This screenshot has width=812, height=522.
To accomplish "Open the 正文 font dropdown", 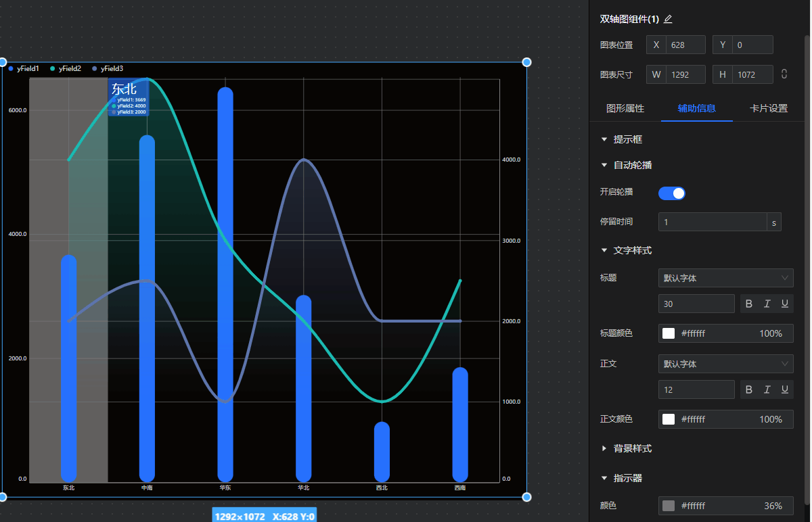I will pyautogui.click(x=725, y=364).
